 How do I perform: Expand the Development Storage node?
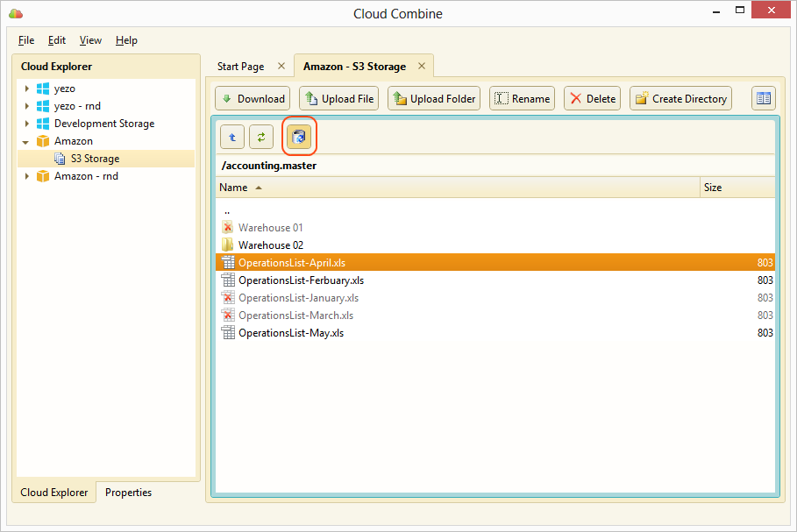pyautogui.click(x=27, y=124)
